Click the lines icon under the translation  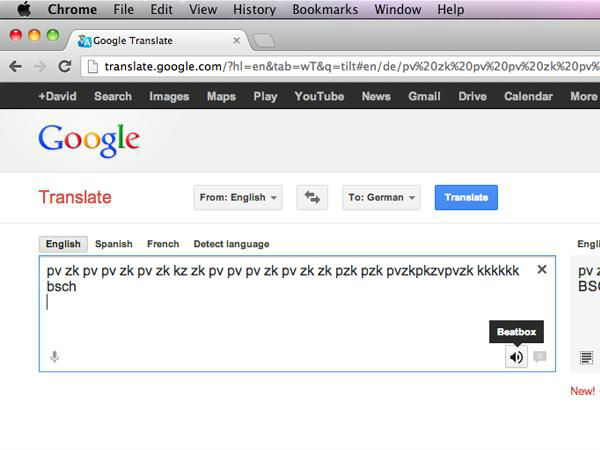point(586,358)
